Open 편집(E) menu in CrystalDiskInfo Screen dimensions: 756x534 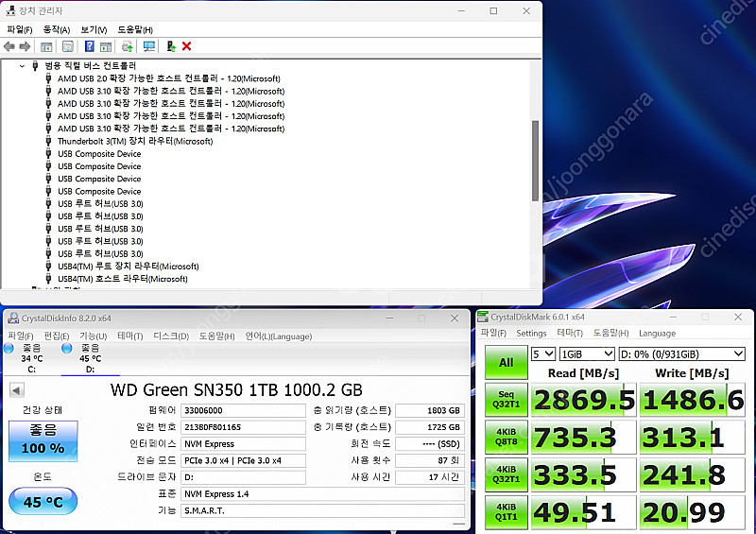coord(57,336)
